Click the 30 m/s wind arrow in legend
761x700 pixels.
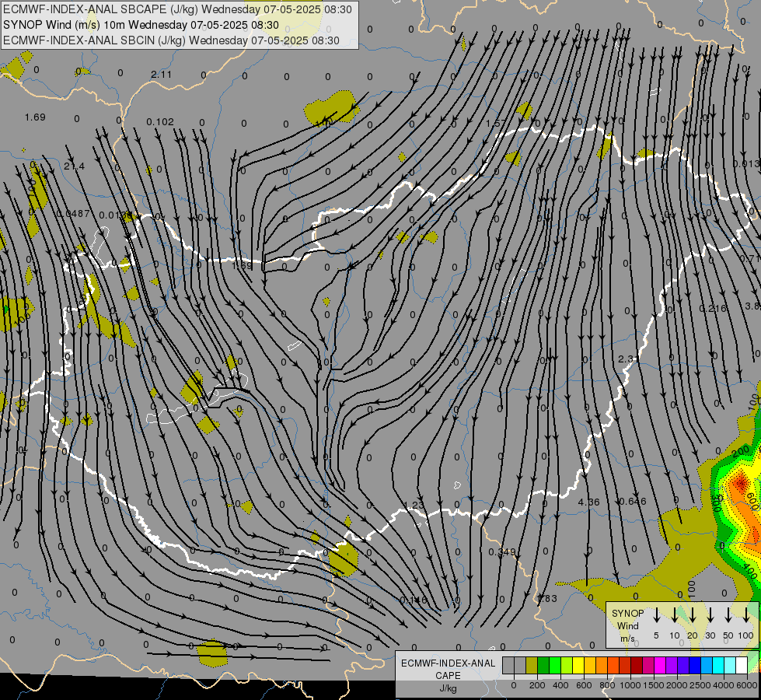pos(710,615)
